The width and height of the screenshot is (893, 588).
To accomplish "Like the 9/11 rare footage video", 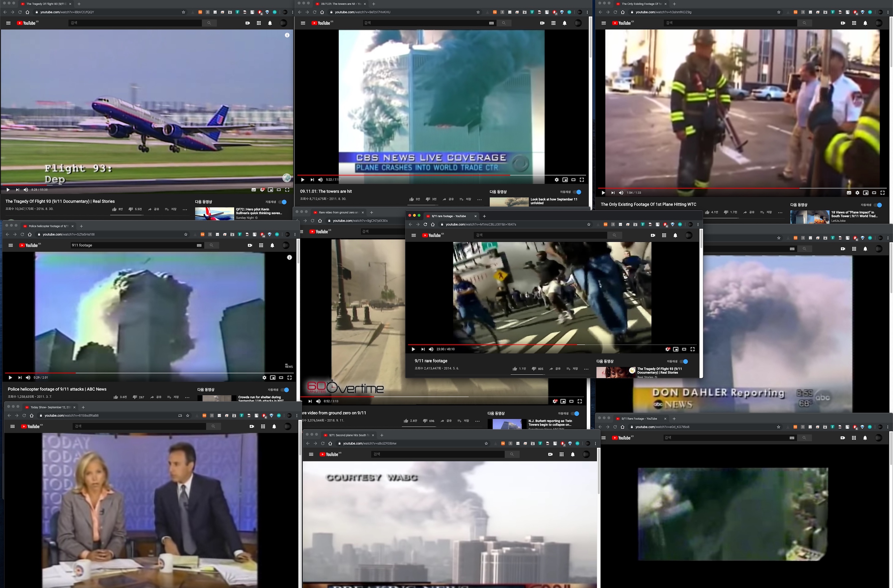I will (x=515, y=369).
